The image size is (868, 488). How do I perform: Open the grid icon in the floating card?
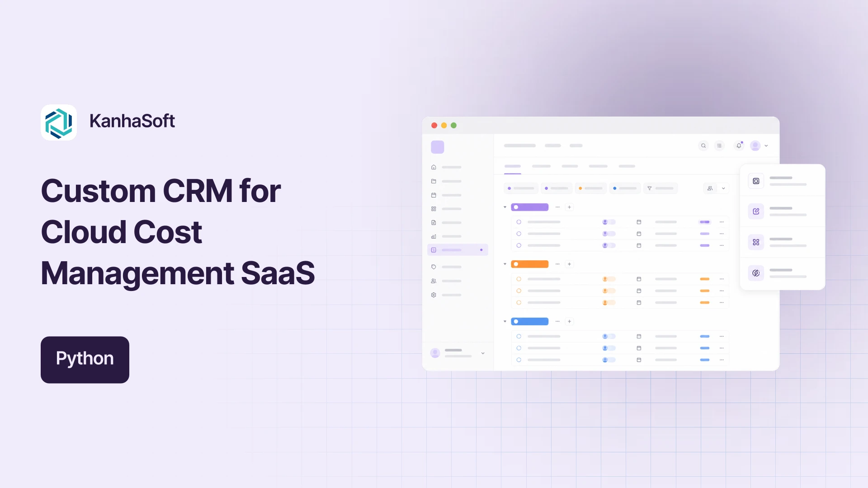click(x=756, y=243)
